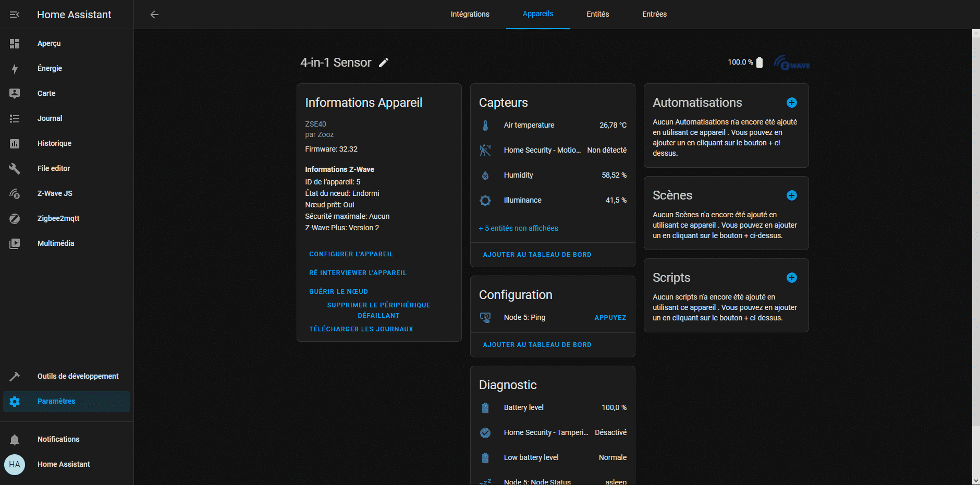Open Zigbee2mqtt sidebar icon
The image size is (980, 485).
[x=15, y=219]
